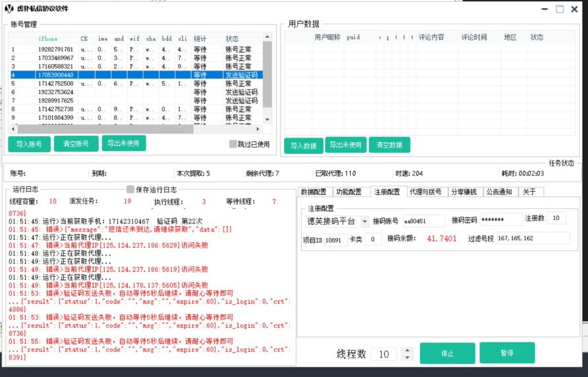Pause the task with 暂停 button
The width and height of the screenshot is (588, 377).
506,353
